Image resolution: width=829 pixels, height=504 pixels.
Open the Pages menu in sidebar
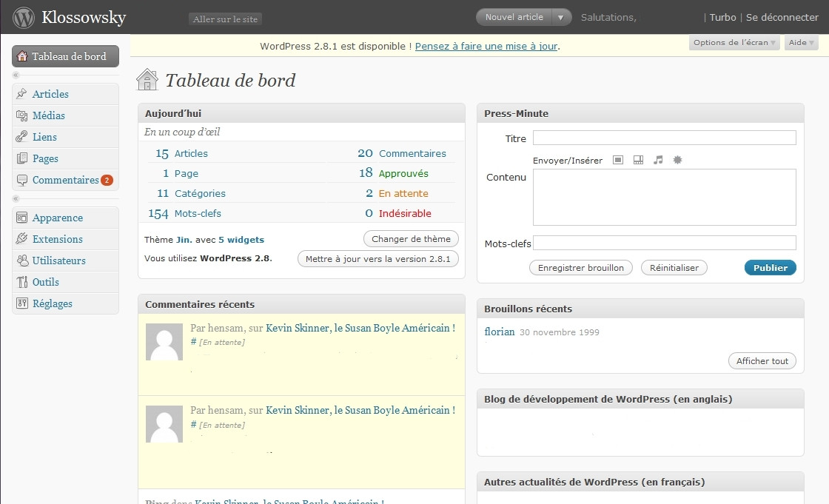click(66, 158)
